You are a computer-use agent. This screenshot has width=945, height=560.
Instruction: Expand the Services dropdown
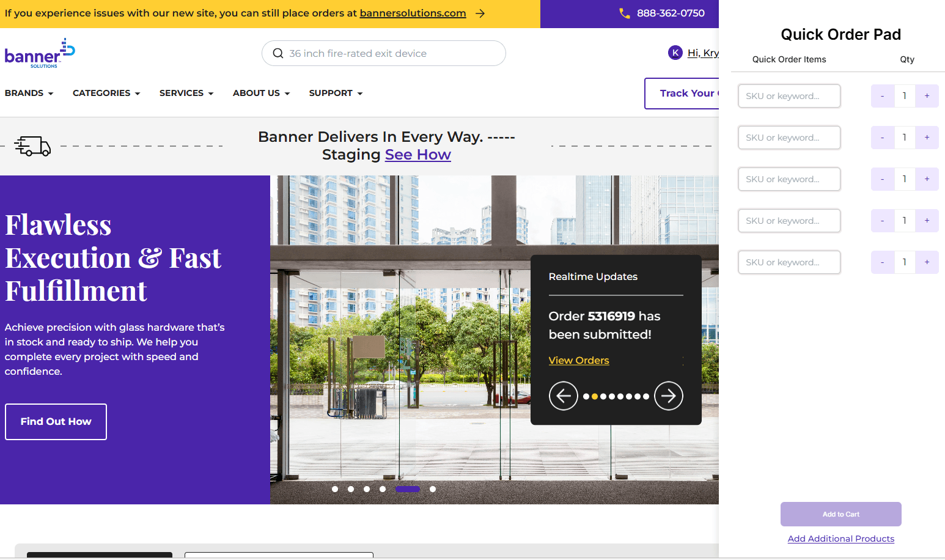click(186, 93)
